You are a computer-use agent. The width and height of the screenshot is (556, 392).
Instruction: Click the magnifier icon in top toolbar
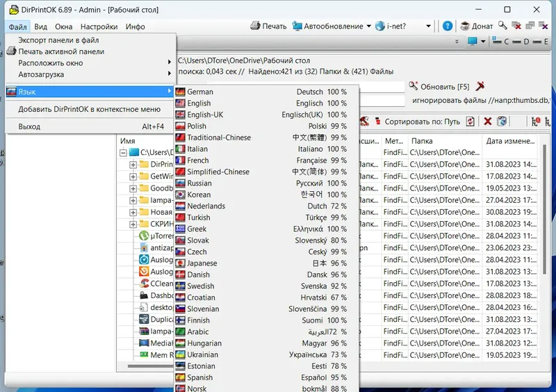[502, 25]
